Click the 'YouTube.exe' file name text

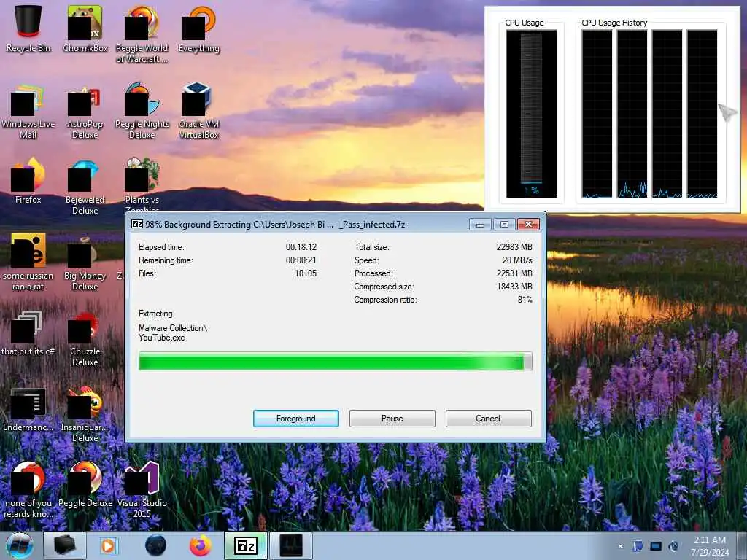click(161, 338)
